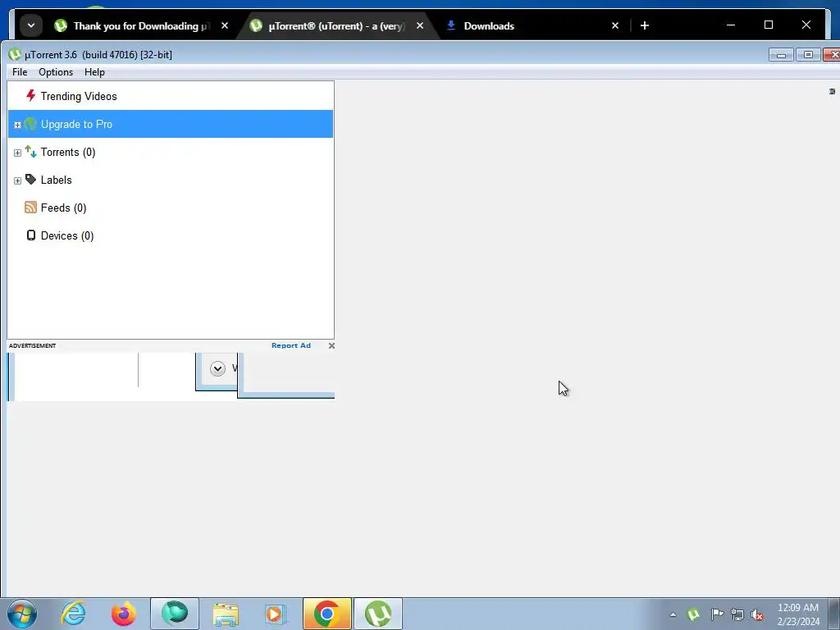Click the Action Center flag tray icon
The width and height of the screenshot is (840, 630).
pos(717,614)
